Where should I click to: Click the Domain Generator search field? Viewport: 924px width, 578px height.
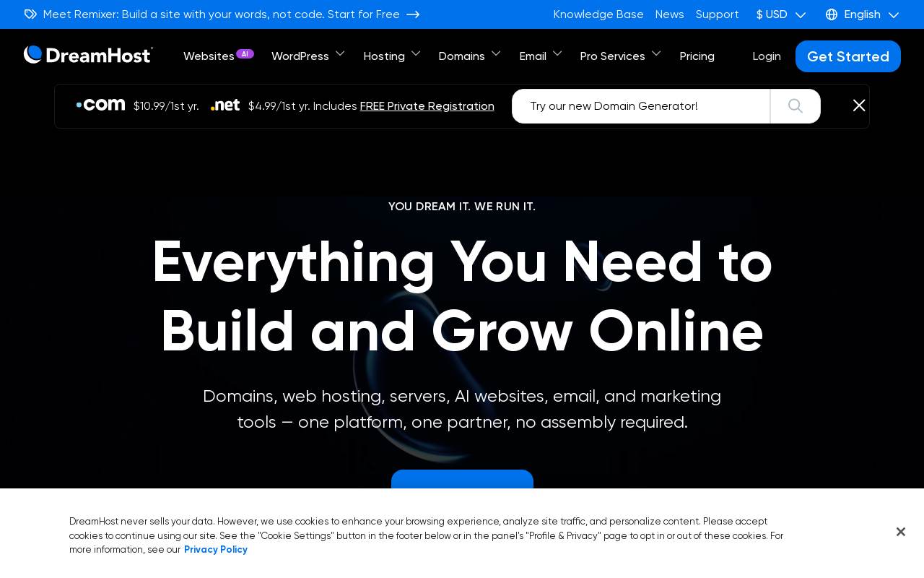641,106
